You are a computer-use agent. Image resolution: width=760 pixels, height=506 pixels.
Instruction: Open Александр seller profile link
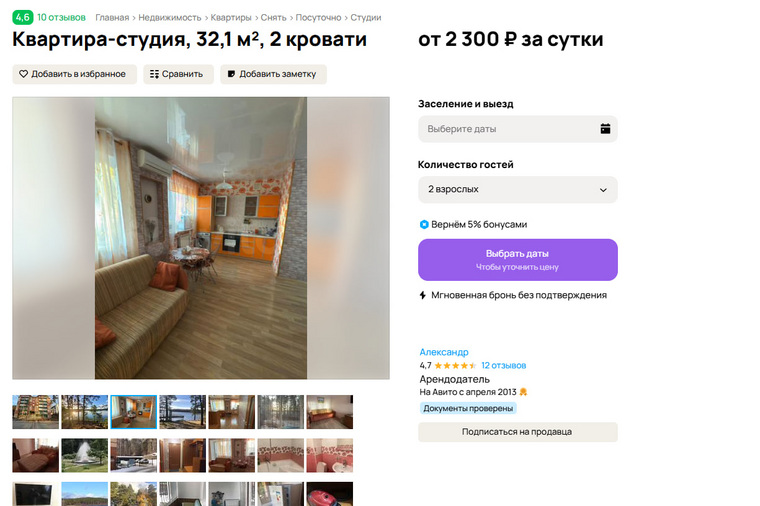point(444,352)
